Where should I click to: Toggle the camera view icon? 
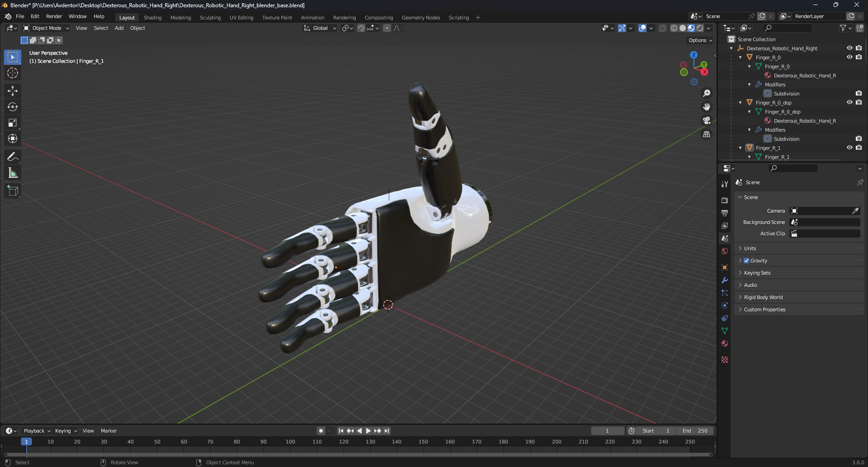(x=707, y=120)
